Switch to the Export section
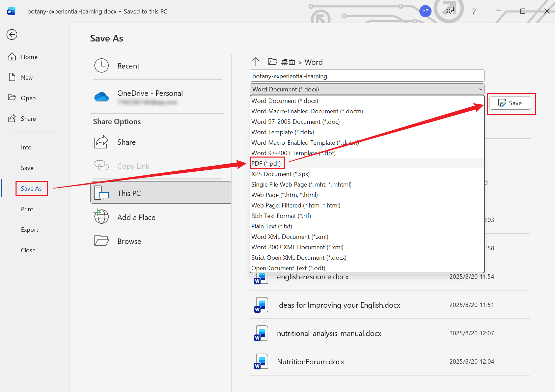555x392 pixels. tap(29, 229)
